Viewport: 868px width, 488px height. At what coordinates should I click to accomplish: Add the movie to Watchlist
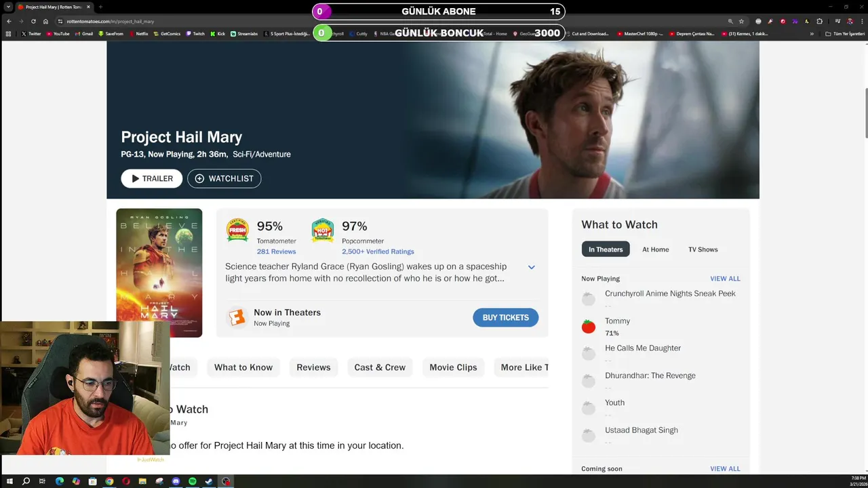224,178
